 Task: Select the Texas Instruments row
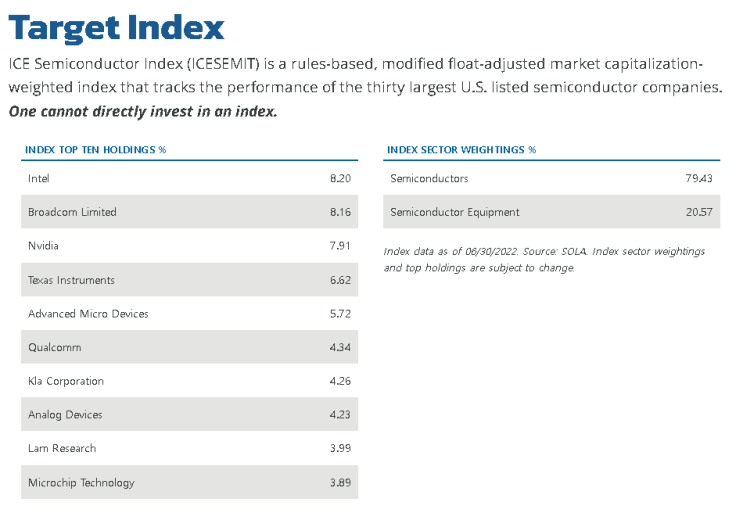189,279
